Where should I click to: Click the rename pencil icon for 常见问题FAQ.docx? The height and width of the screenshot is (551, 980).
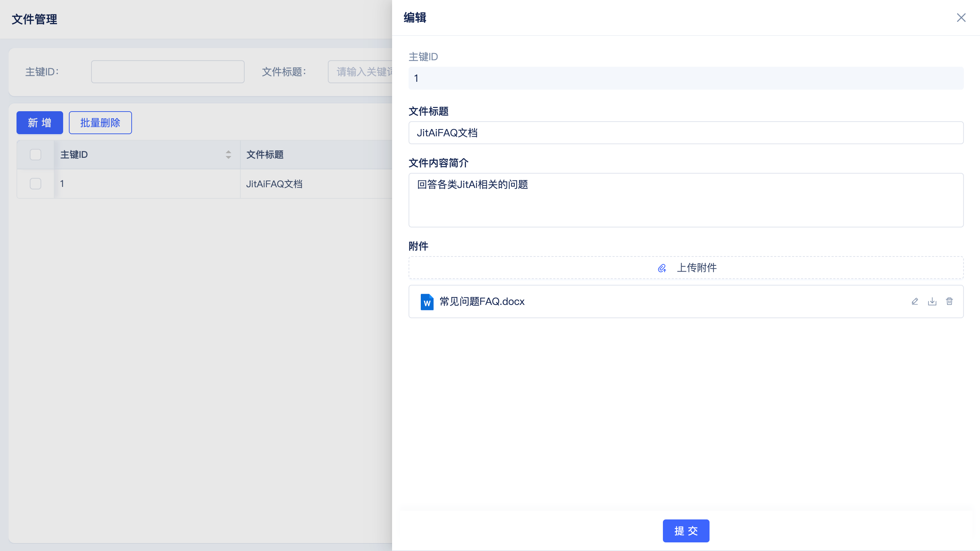click(x=915, y=301)
